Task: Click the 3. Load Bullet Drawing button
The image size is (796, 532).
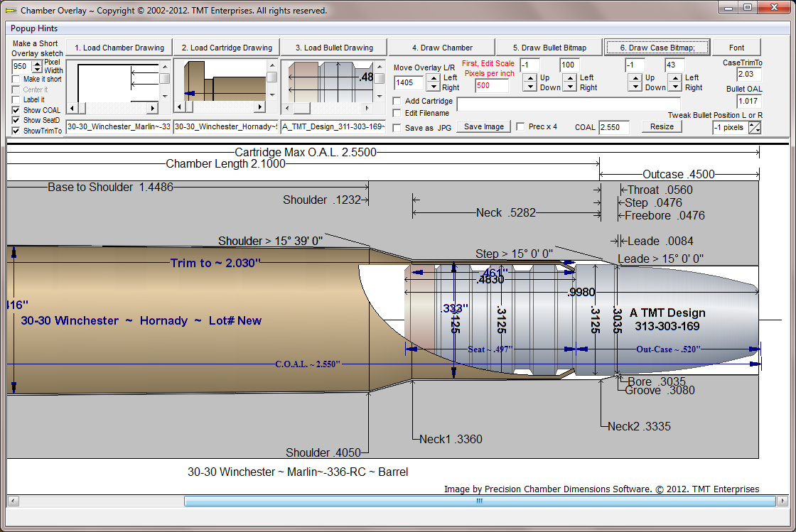Action: click(334, 48)
